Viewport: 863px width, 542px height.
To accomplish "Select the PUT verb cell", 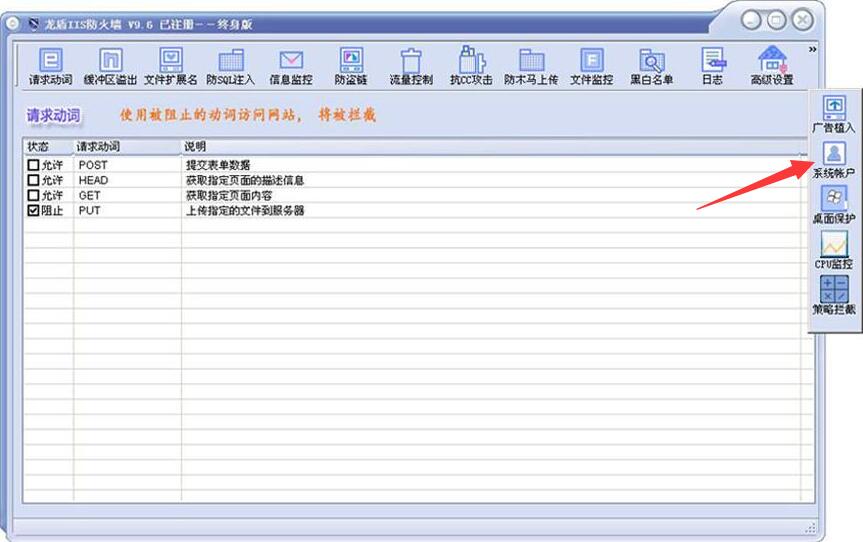I will tap(89, 210).
